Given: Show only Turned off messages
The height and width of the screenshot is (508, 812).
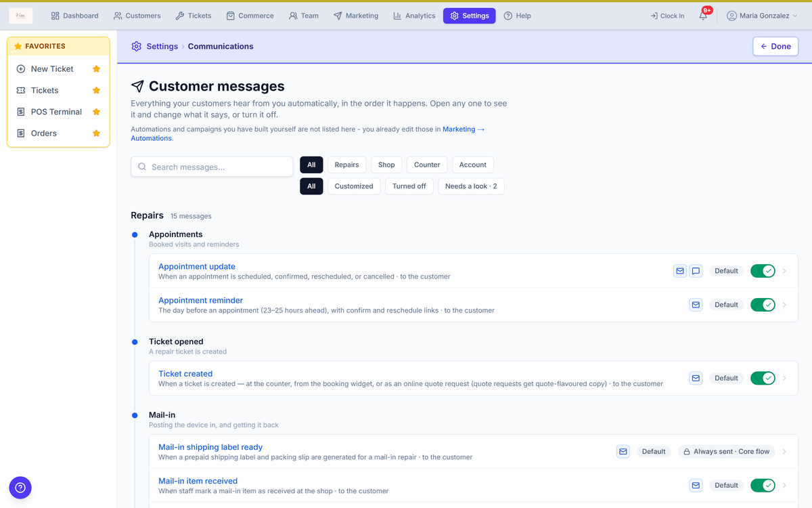Looking at the screenshot, I should [409, 186].
